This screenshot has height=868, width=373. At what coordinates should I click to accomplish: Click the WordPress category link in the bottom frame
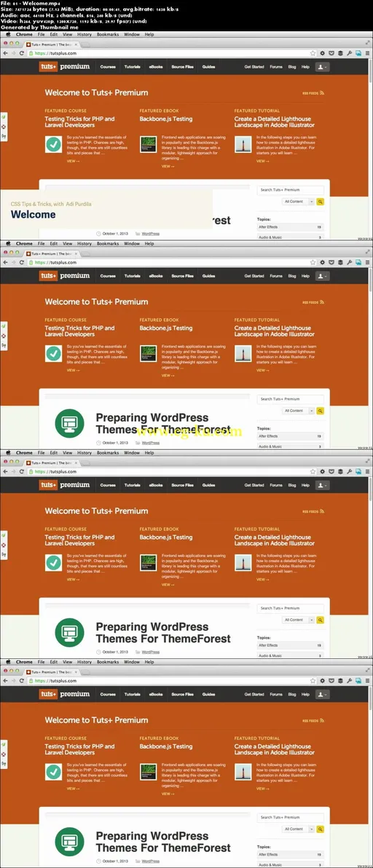[151, 861]
